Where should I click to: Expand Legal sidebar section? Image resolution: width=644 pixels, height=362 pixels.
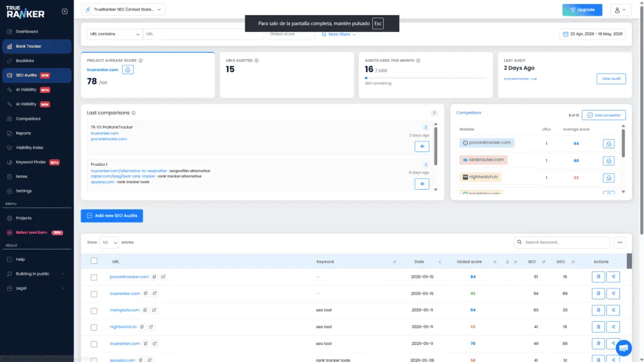(36, 288)
